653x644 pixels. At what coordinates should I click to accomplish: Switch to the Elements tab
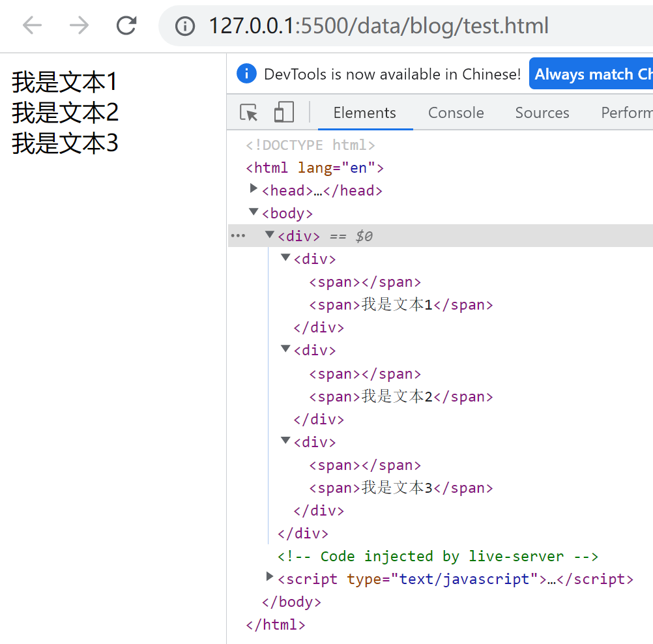(364, 113)
